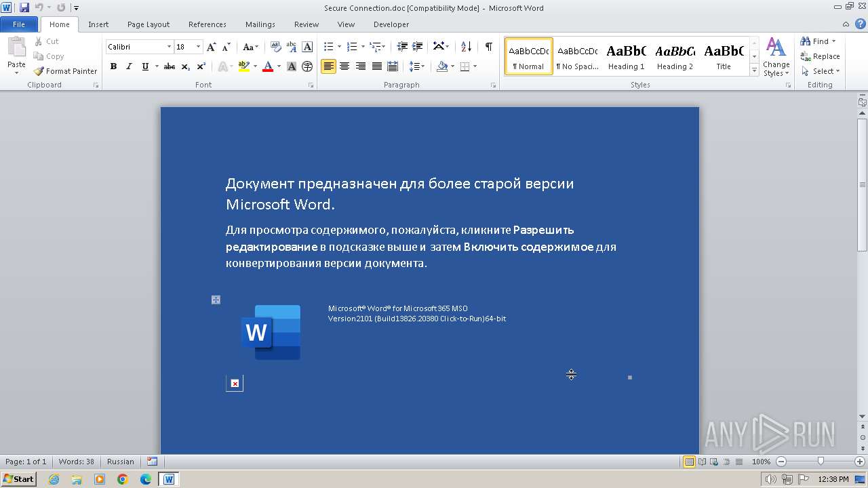868x488 pixels.
Task: Toggle Strikethrough formatting
Action: 170,66
